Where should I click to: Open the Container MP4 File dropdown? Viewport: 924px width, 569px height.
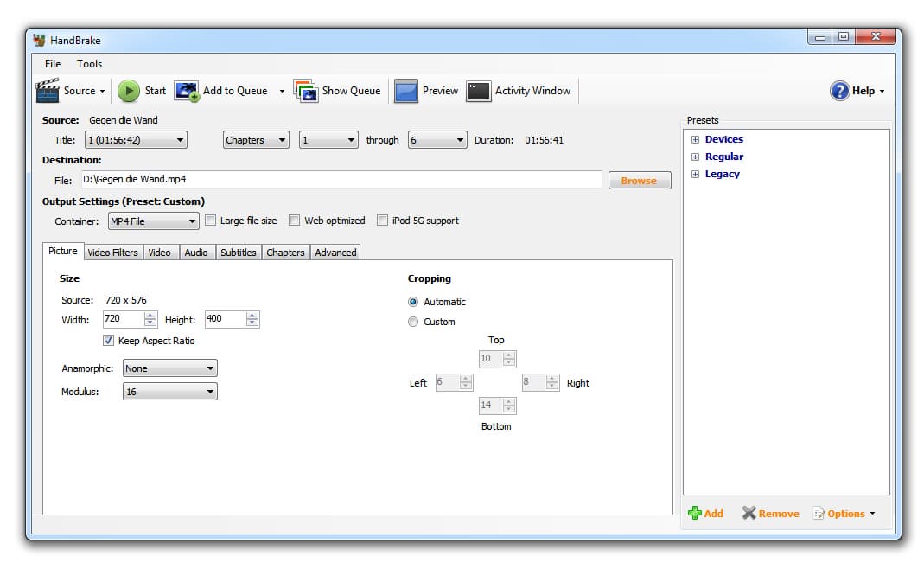coord(153,221)
